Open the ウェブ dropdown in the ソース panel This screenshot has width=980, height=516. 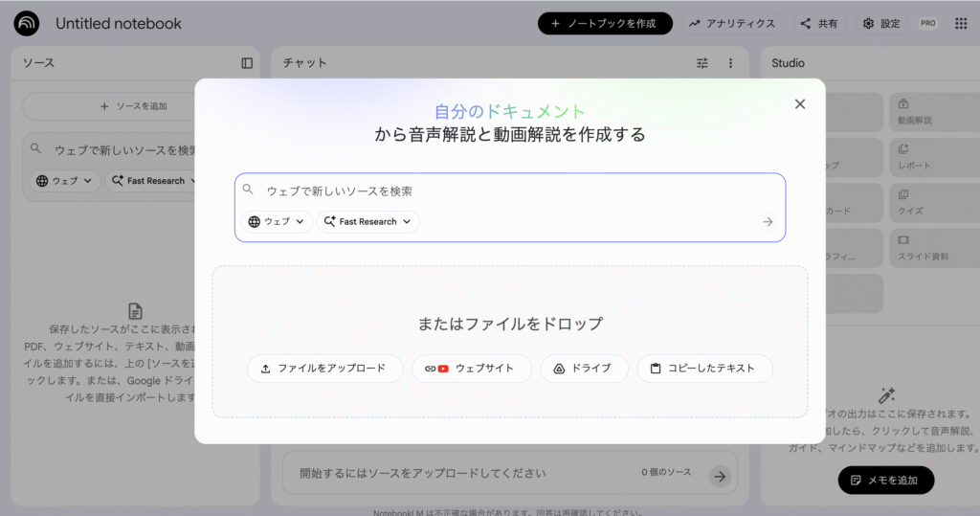click(x=64, y=181)
